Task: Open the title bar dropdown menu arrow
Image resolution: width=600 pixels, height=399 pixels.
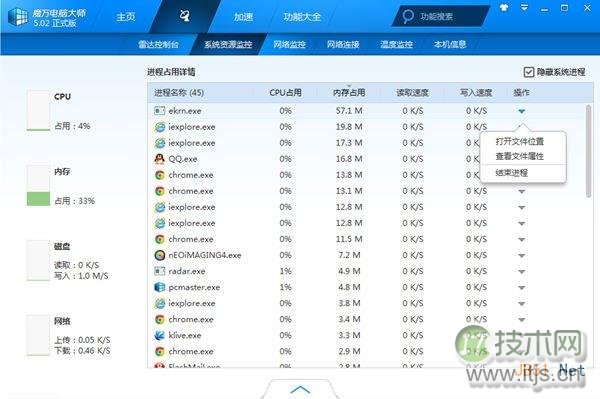Action: click(524, 8)
